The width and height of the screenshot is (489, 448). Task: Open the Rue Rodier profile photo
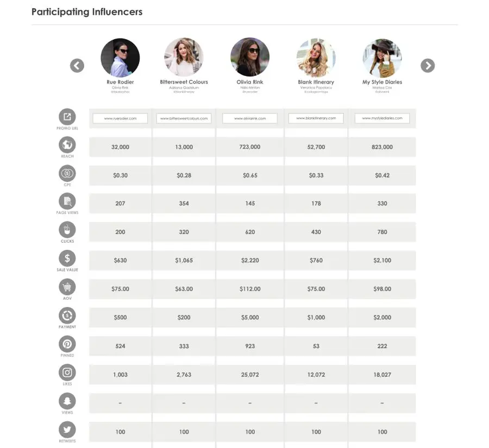[120, 57]
